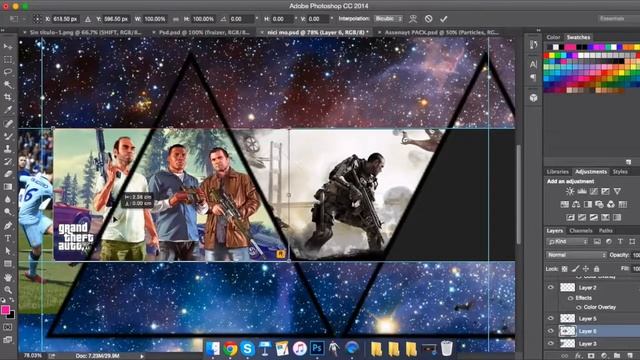Screen dimensions: 640x360
Task: Toggle Layer 2 Color Overlay visibility
Action: coord(578,307)
